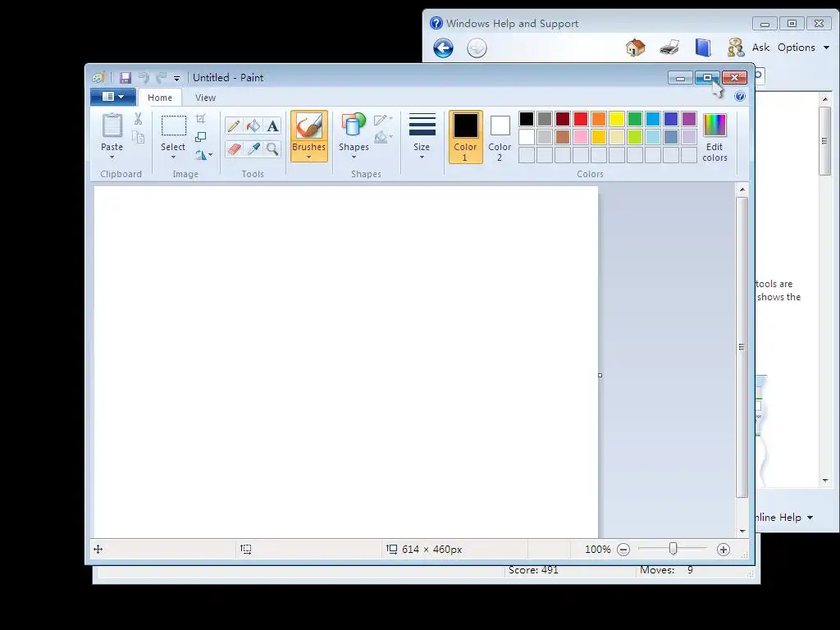The image size is (840, 630).
Task: Select the Fill with color bucket tool
Action: [253, 126]
